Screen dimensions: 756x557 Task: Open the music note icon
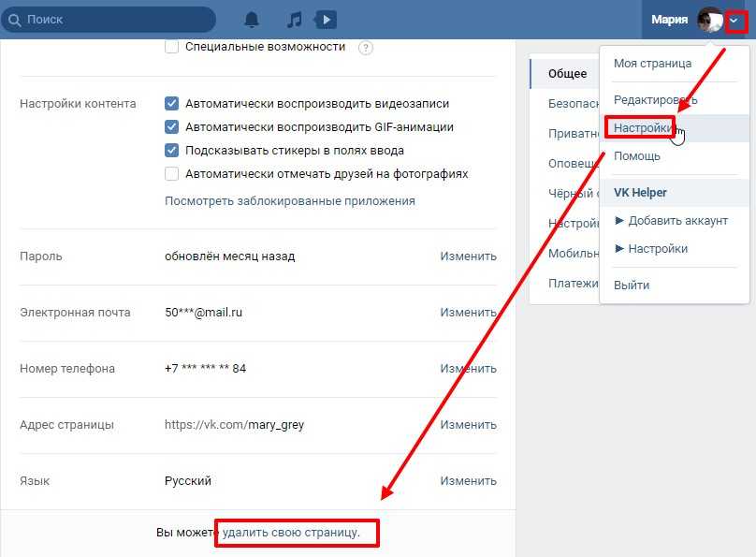(x=294, y=20)
